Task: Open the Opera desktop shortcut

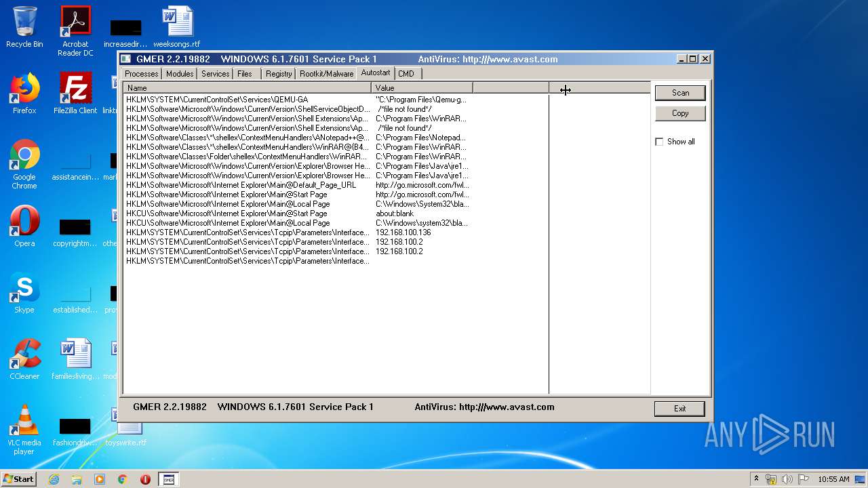Action: click(x=24, y=226)
